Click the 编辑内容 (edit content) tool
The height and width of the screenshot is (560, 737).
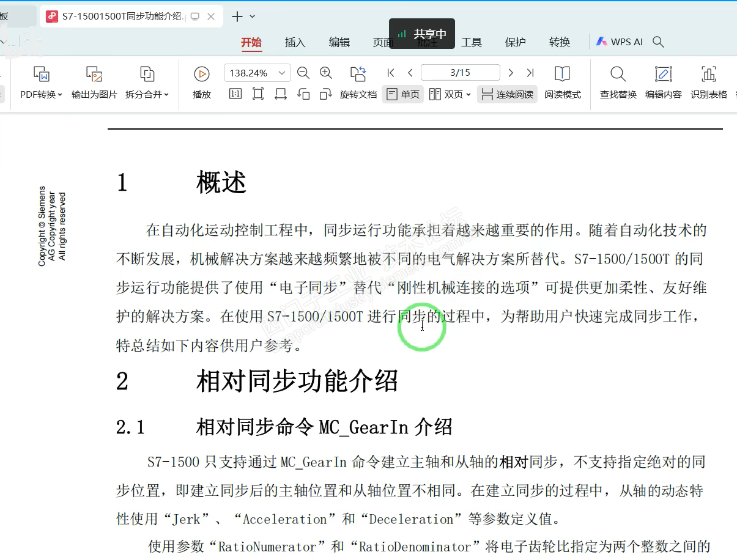click(x=663, y=83)
